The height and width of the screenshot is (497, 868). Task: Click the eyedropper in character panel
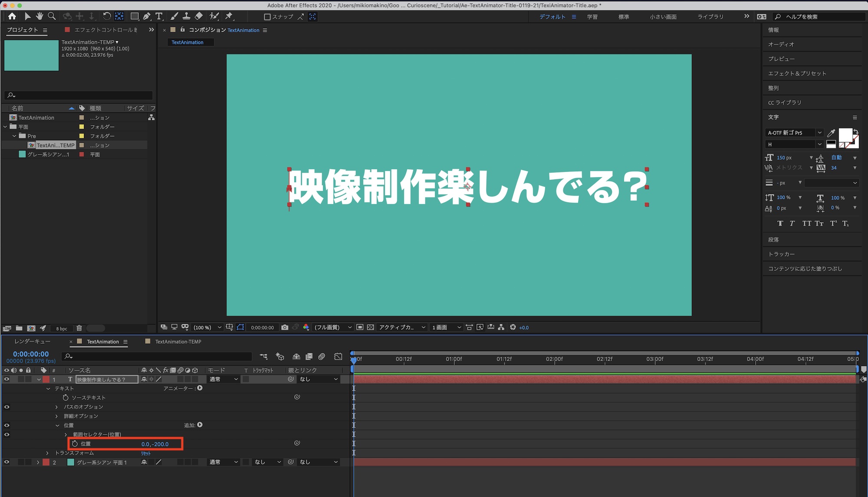click(x=831, y=133)
